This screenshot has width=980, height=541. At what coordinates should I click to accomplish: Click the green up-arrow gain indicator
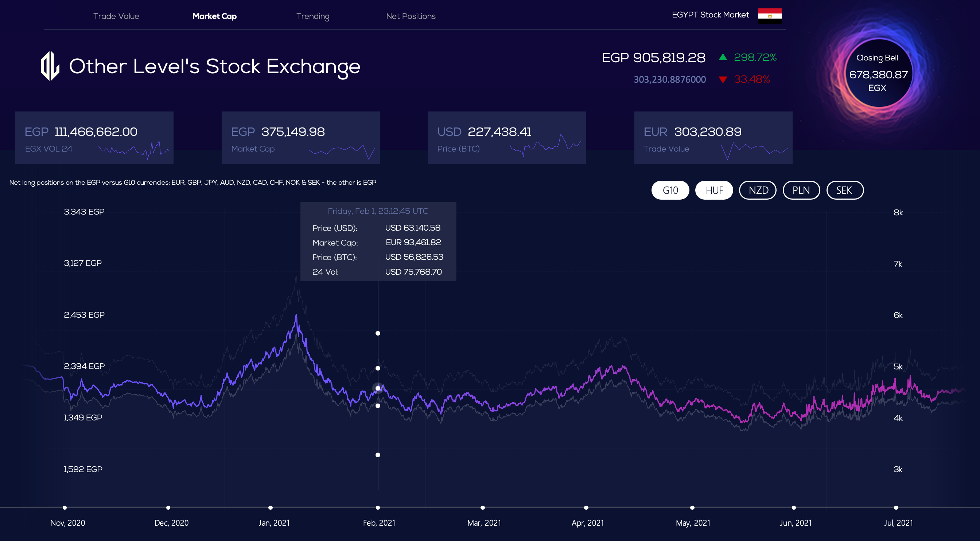[x=723, y=58]
